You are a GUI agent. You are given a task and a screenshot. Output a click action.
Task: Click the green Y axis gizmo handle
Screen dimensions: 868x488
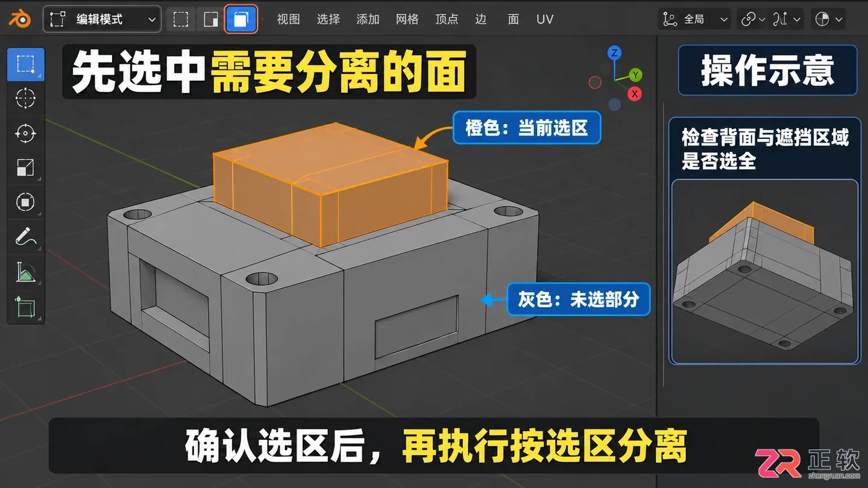[635, 75]
